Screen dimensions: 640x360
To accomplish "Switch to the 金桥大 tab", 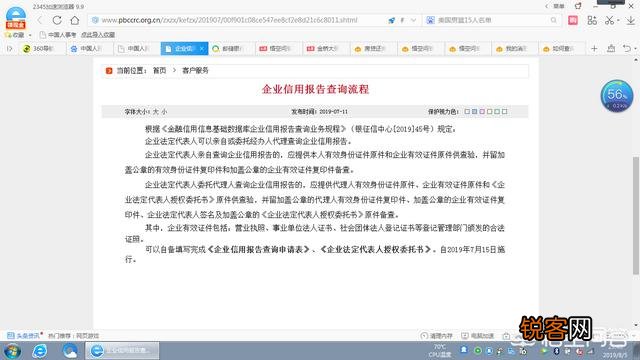I will [x=326, y=49].
